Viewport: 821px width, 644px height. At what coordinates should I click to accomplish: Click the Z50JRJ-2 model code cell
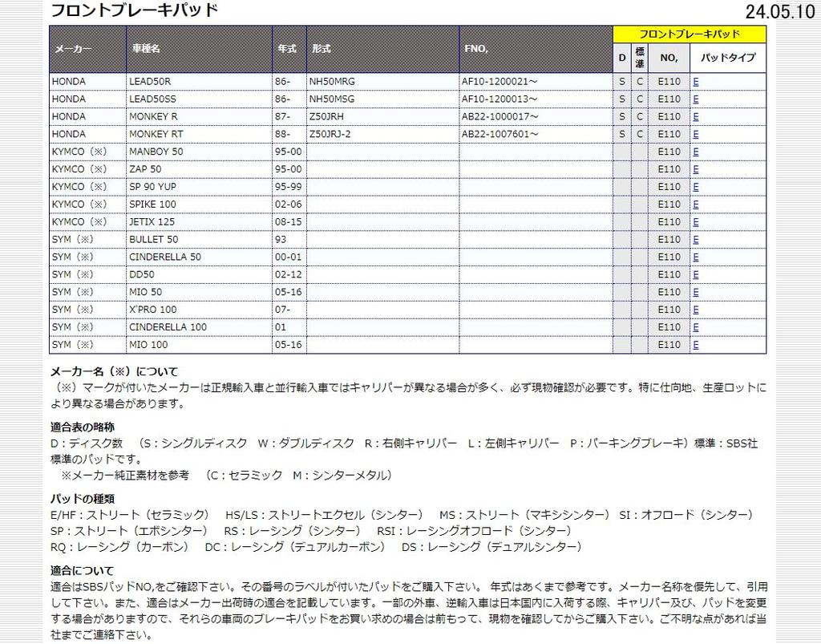coord(330,135)
